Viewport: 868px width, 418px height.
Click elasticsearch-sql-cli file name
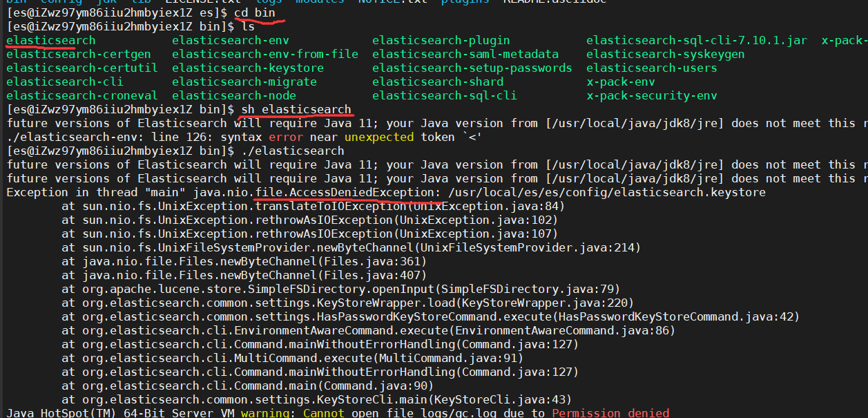tap(445, 95)
